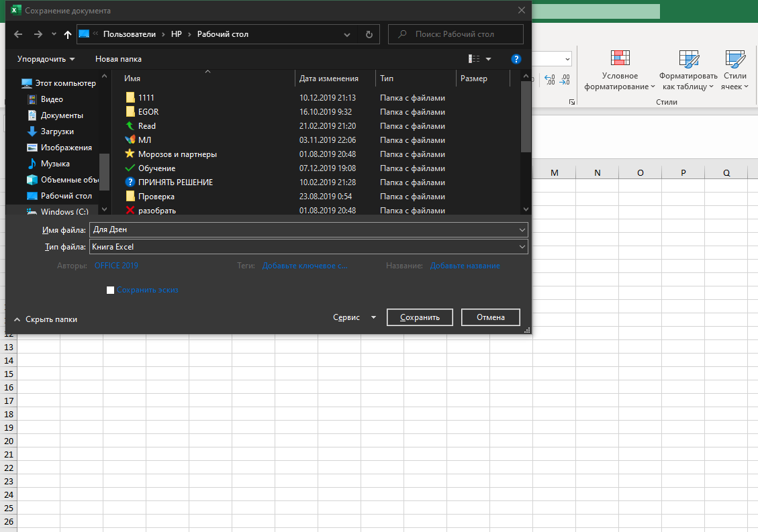This screenshot has width=758, height=532.
Task: Edit the OFFICE 2019 author link
Action: 116,265
